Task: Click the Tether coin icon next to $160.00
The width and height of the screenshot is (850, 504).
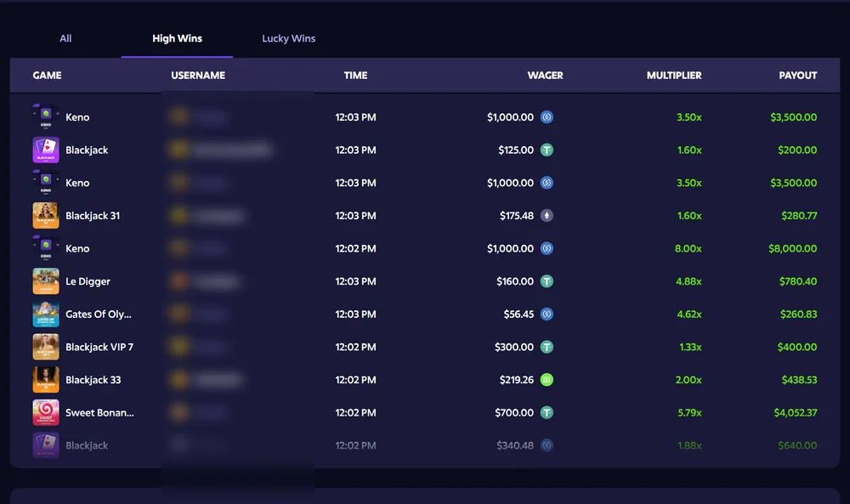Action: tap(547, 281)
